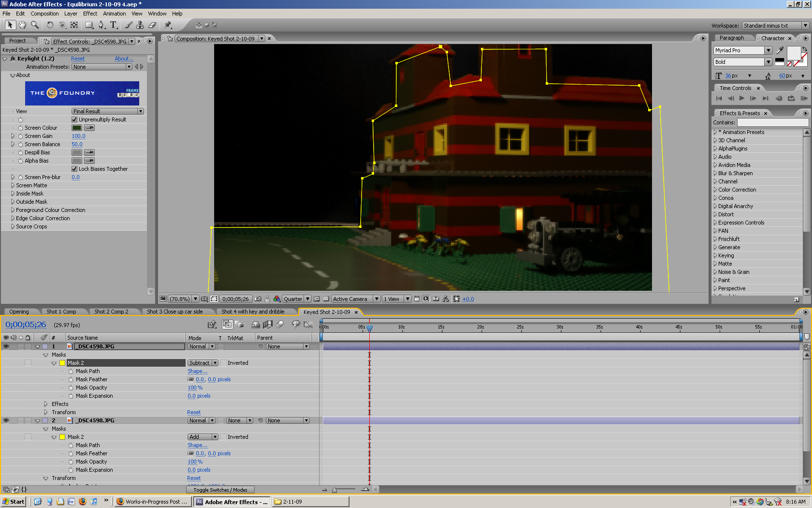Select the Brush tool
Screen dimensions: 812x508
(128, 25)
